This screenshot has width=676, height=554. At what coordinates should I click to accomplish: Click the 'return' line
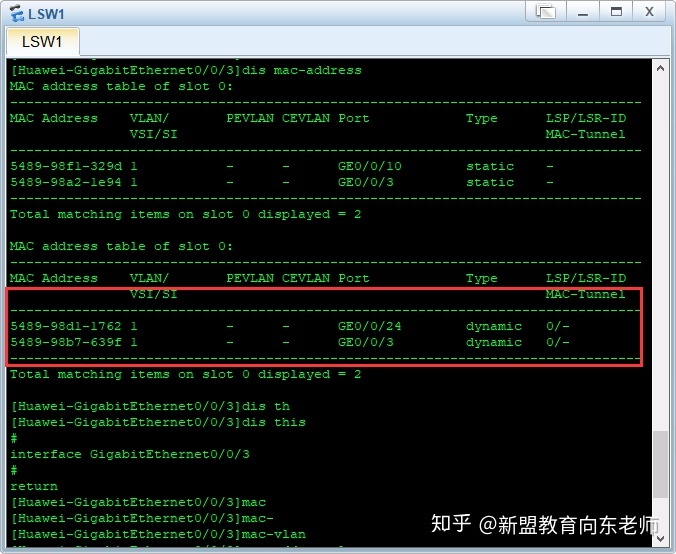click(x=34, y=486)
